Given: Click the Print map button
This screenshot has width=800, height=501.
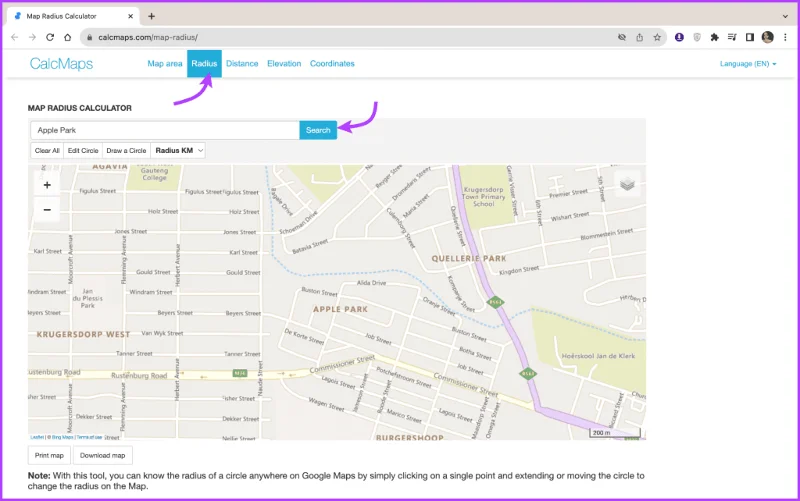Looking at the screenshot, I should point(49,455).
